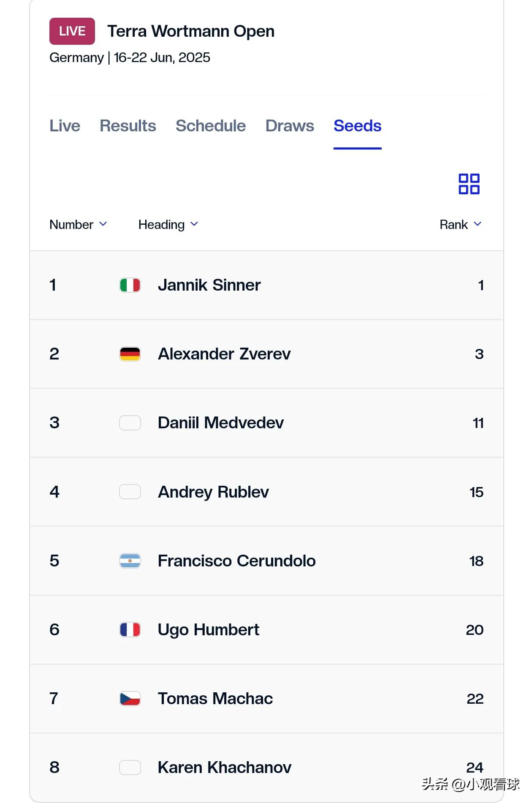Image resolution: width=532 pixels, height=803 pixels.
Task: Click the red LIVE badge
Action: 72,31
